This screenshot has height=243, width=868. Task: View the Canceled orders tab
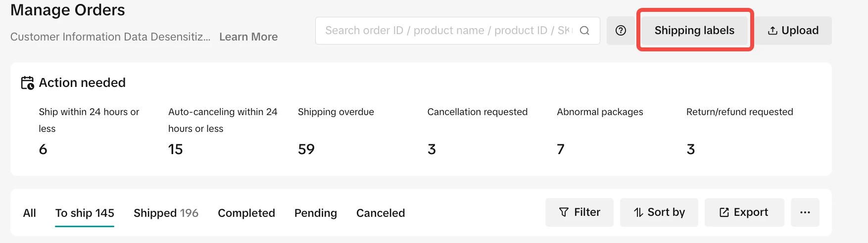(381, 213)
